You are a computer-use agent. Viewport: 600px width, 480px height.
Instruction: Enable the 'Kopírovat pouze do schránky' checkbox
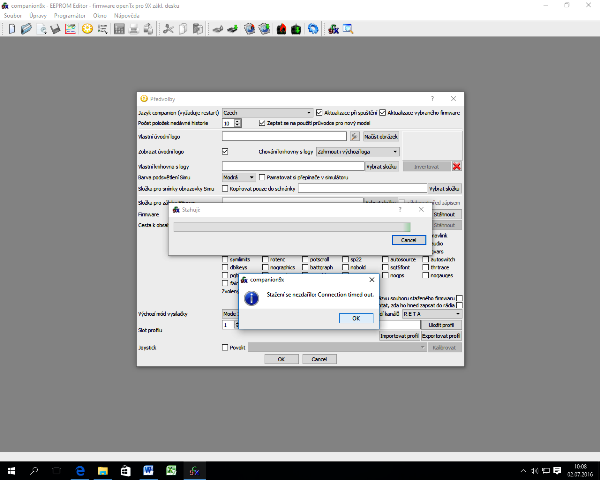[x=225, y=187]
